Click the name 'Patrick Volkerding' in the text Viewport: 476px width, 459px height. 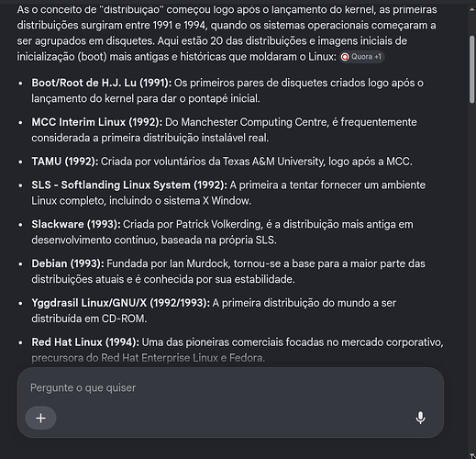tap(219, 224)
